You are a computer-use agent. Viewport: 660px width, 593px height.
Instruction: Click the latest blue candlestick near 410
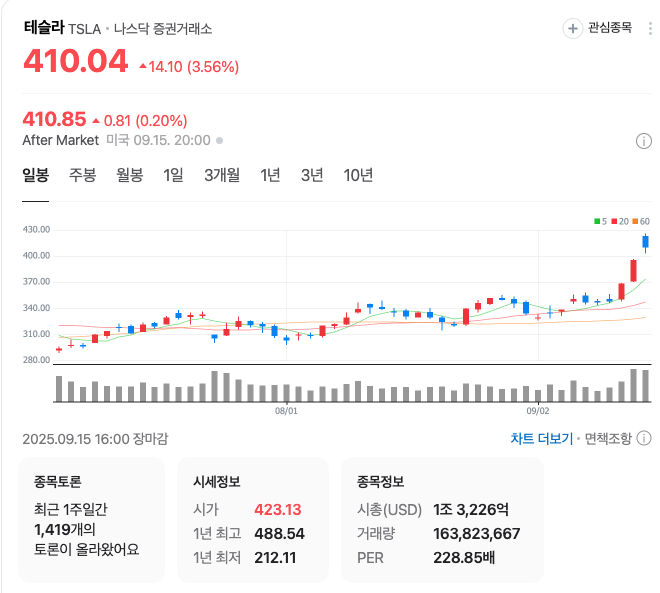645,243
